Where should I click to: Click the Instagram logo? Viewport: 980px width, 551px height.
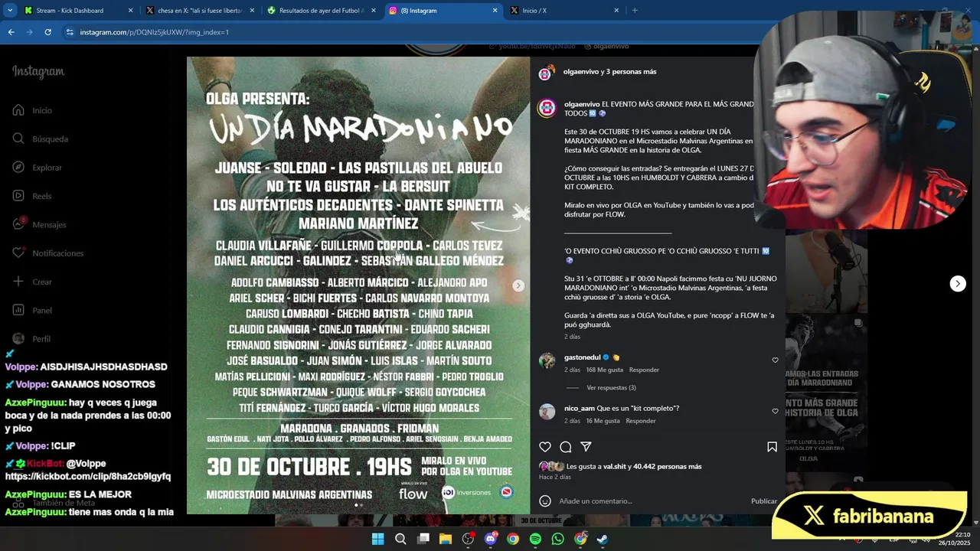click(38, 72)
